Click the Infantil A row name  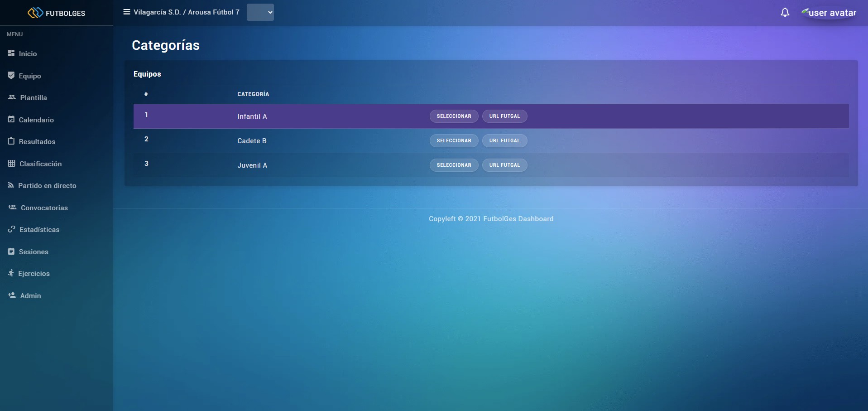[x=252, y=116]
